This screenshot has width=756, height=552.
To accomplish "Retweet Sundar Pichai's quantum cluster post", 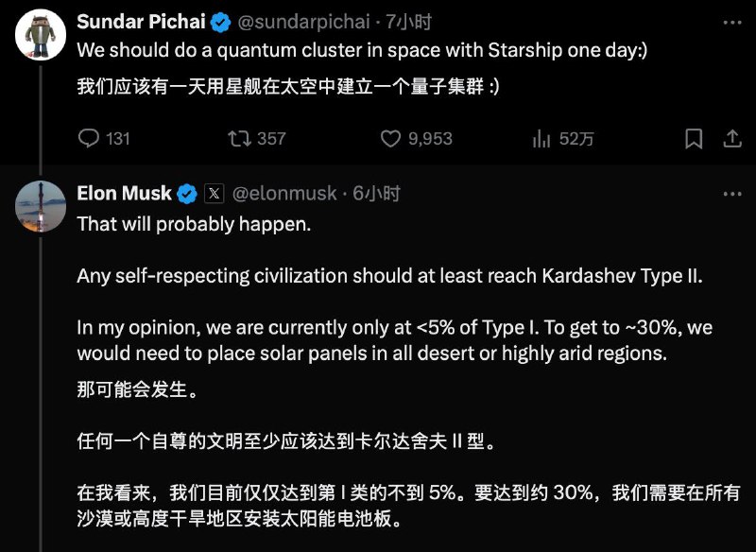I will click(240, 138).
